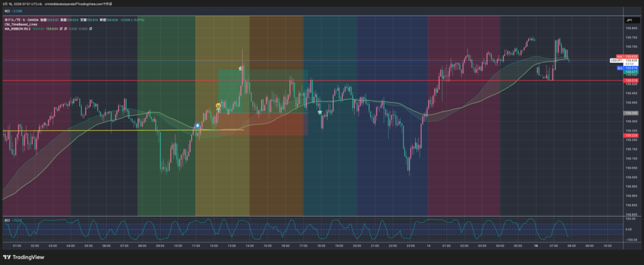The image size is (644, 265).
Task: Select the red 159.518 price axis label
Action: pos(629,81)
